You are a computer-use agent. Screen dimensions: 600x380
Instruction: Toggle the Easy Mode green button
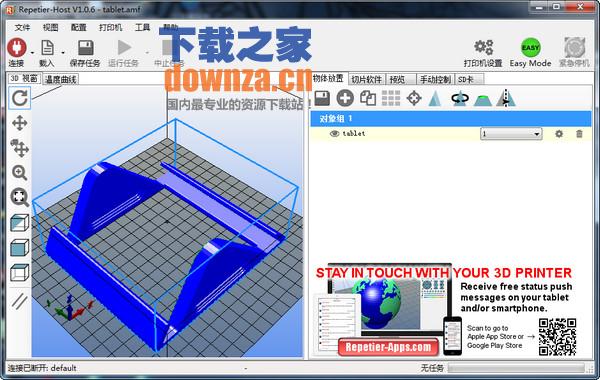point(530,48)
